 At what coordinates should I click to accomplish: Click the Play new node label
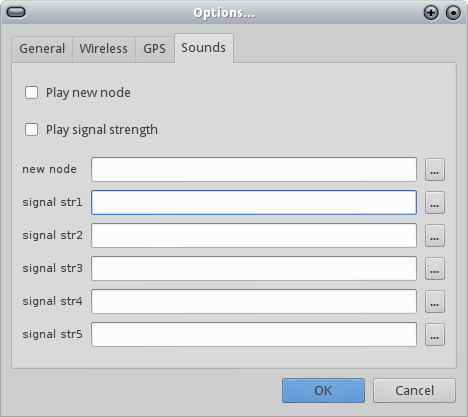pyautogui.click(x=88, y=93)
